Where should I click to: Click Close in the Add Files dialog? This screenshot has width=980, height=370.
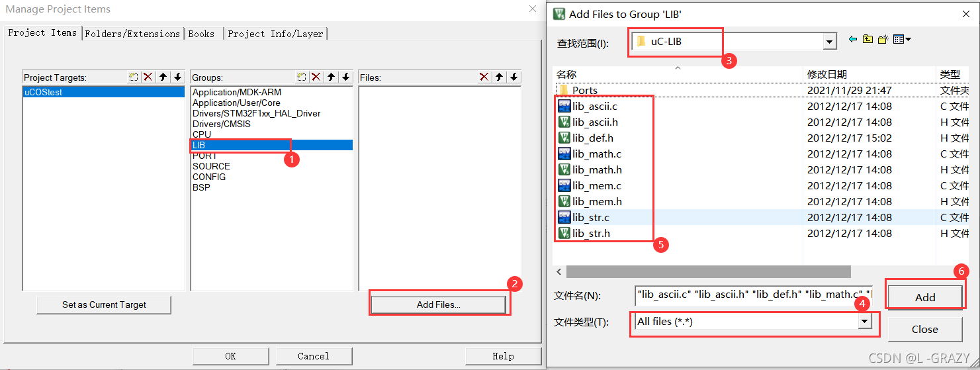coord(924,329)
